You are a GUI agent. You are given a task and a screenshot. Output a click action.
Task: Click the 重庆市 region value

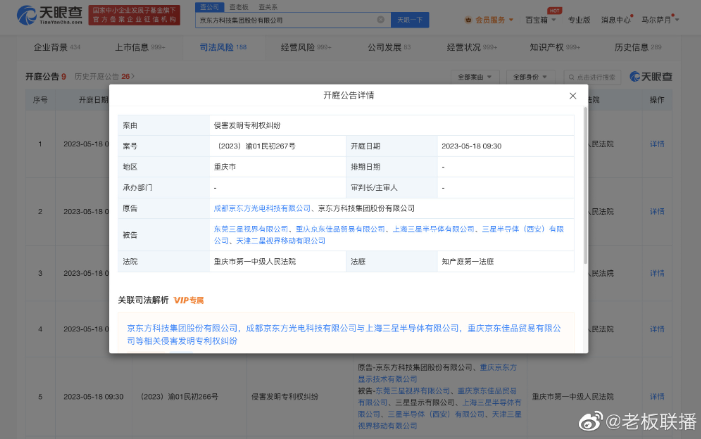(224, 167)
